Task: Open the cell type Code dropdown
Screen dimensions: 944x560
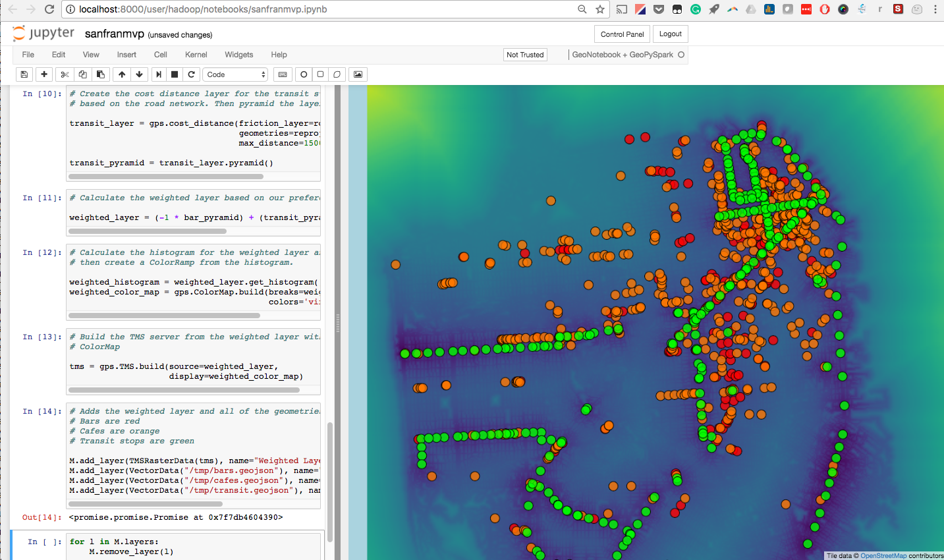Action: pos(235,74)
